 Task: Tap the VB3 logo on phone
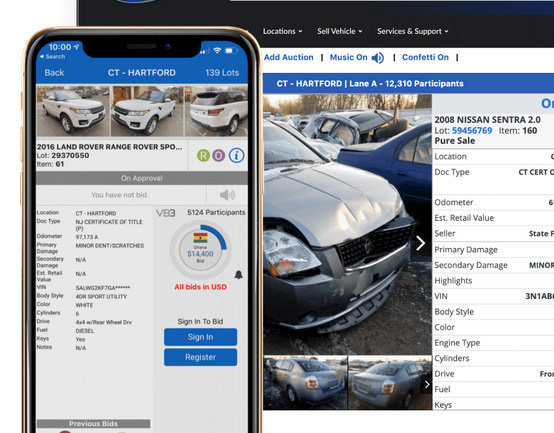click(x=165, y=213)
